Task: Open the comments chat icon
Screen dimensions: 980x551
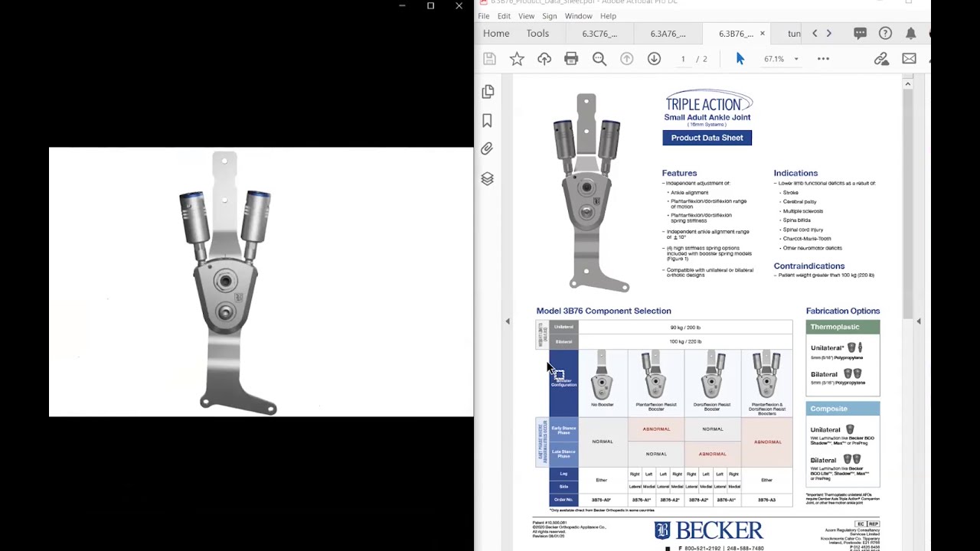Action: point(861,34)
